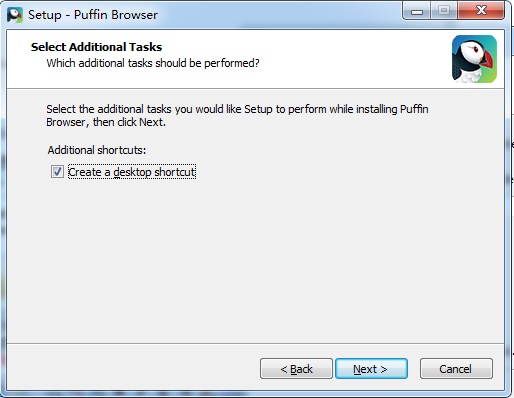Screen dimensions: 514x398
Task: Click the 'Create a desktop shortcut' label
Action: pyautogui.click(x=132, y=172)
